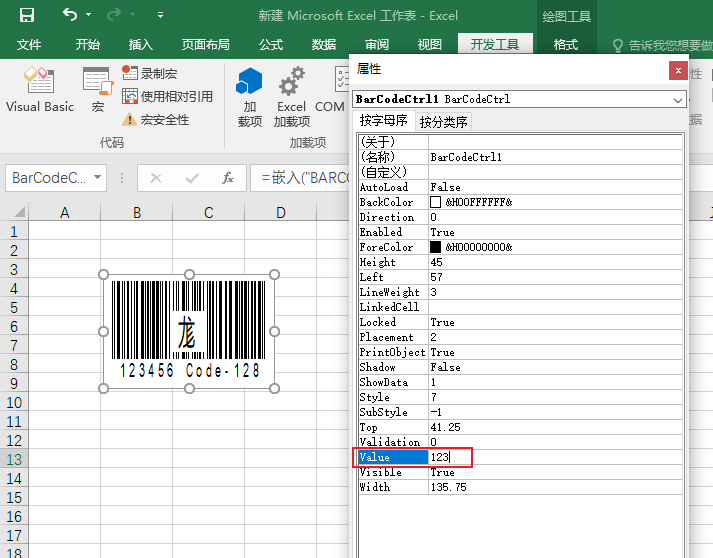Image resolution: width=713 pixels, height=558 pixels.
Task: Click the (名称) value BarCodeCtrl1
Action: coord(466,157)
